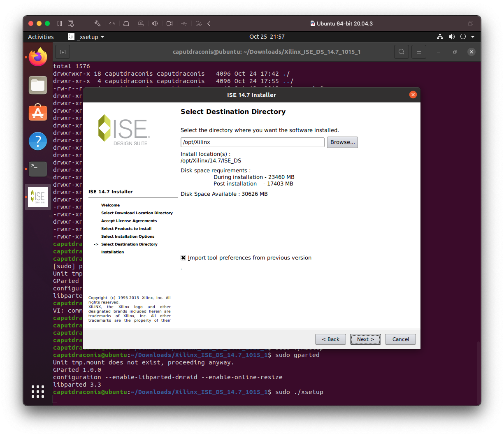Open the Ubuntu network status icon
Screen dimensions: 504x436
pyautogui.click(x=440, y=37)
